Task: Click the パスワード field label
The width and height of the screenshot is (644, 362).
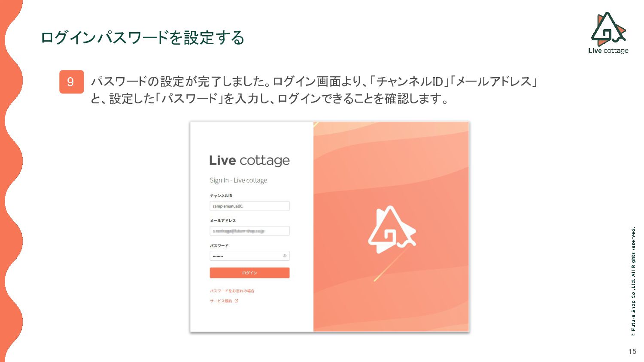Action: [219, 246]
